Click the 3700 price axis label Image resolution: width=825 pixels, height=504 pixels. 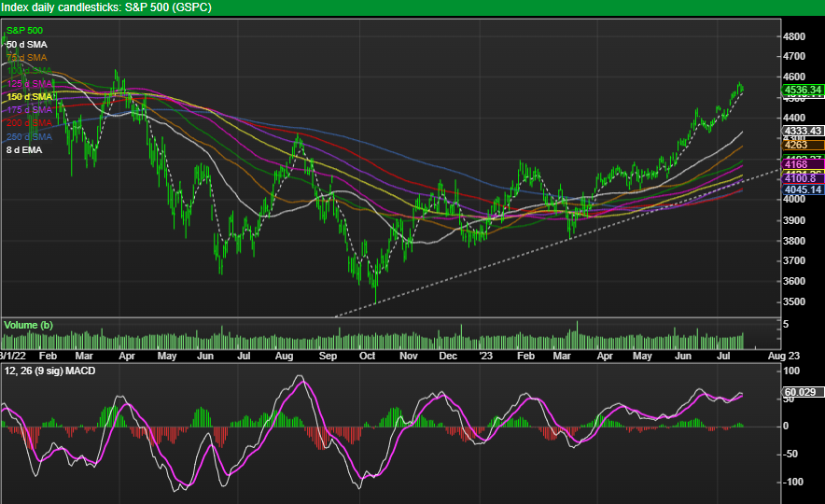[793, 261]
